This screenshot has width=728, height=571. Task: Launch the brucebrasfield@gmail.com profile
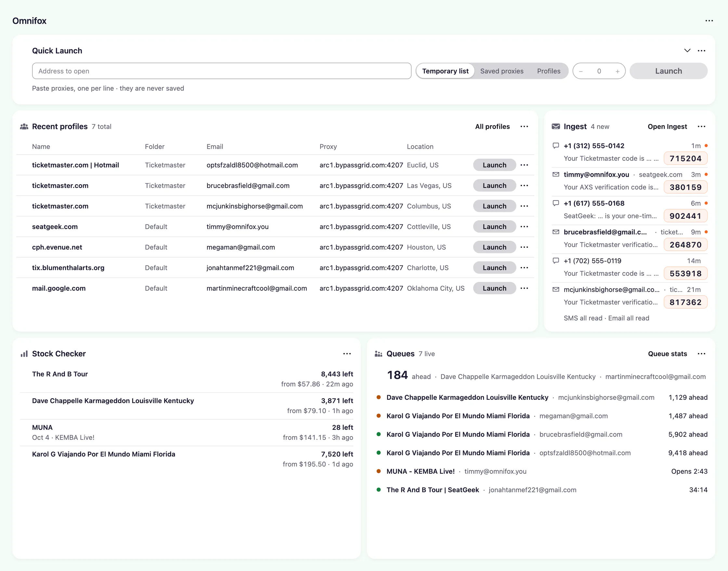[494, 185]
